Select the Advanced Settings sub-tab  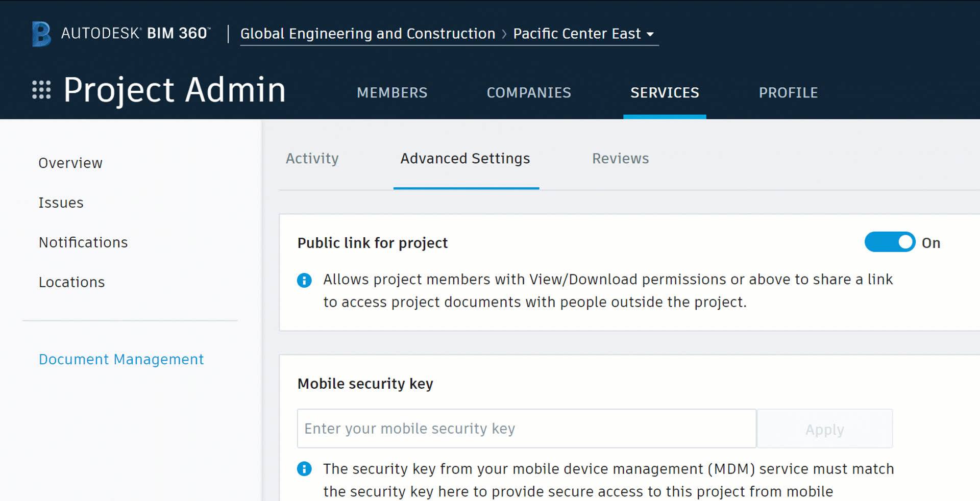point(465,159)
